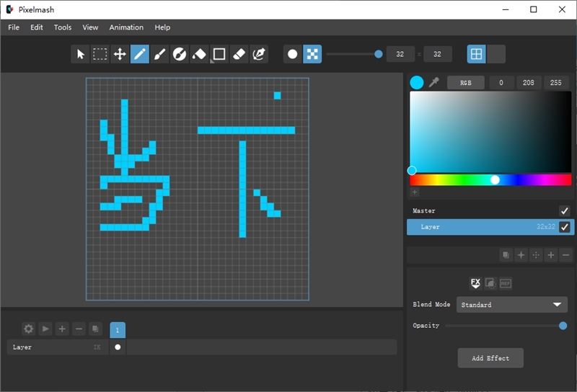Click the FX effects tab
577x392 pixels.
475,283
